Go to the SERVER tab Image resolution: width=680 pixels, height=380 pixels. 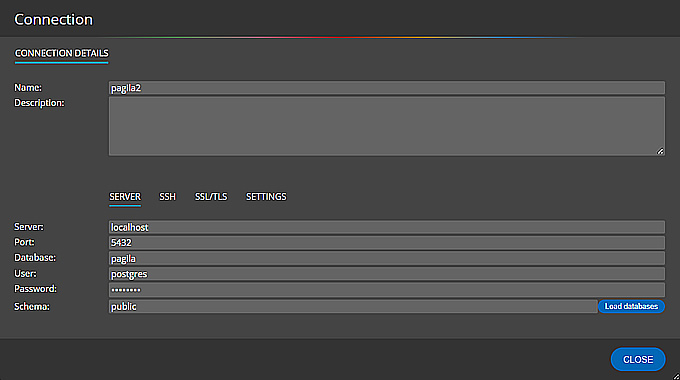pyautogui.click(x=125, y=197)
